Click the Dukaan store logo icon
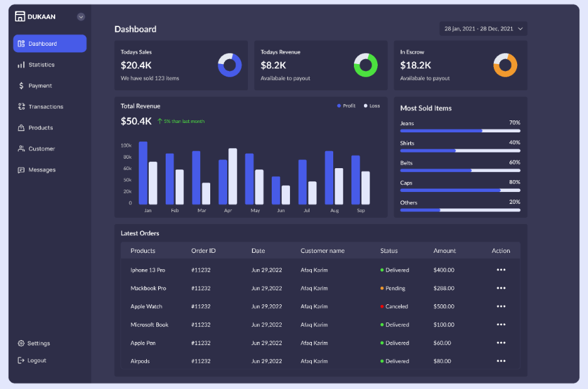The height and width of the screenshot is (389, 588). click(20, 16)
